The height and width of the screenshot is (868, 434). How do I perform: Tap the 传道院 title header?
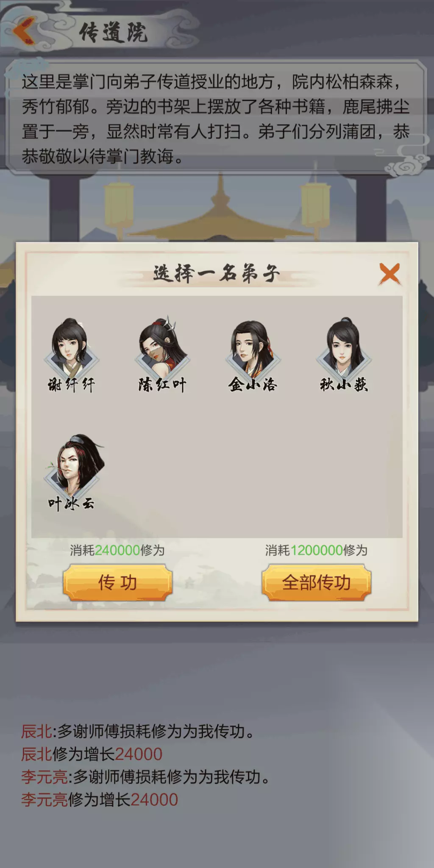(x=113, y=33)
